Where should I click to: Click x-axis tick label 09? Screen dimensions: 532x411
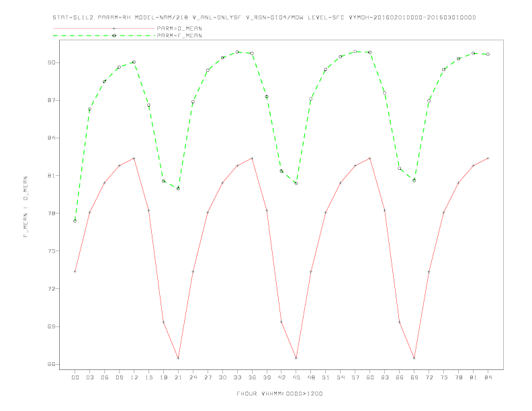pyautogui.click(x=120, y=377)
